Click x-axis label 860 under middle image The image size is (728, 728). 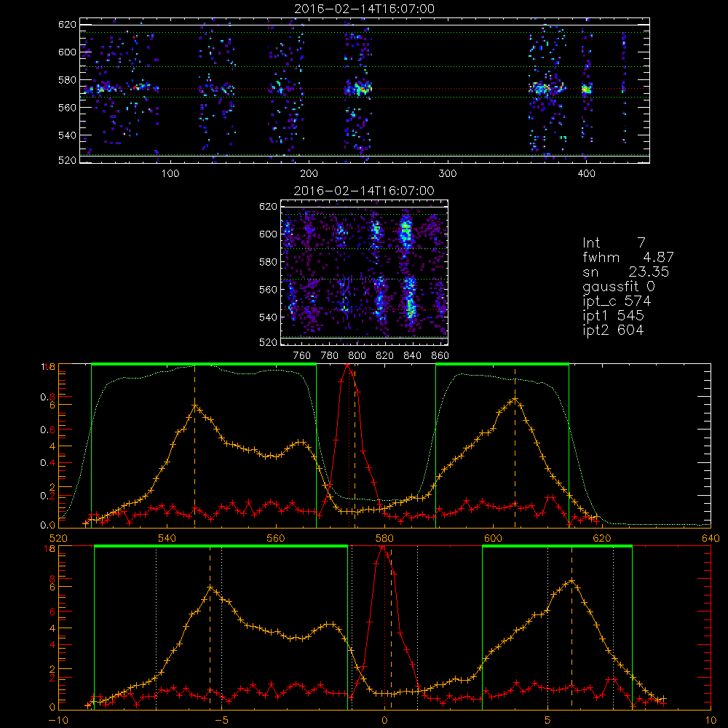[440, 356]
